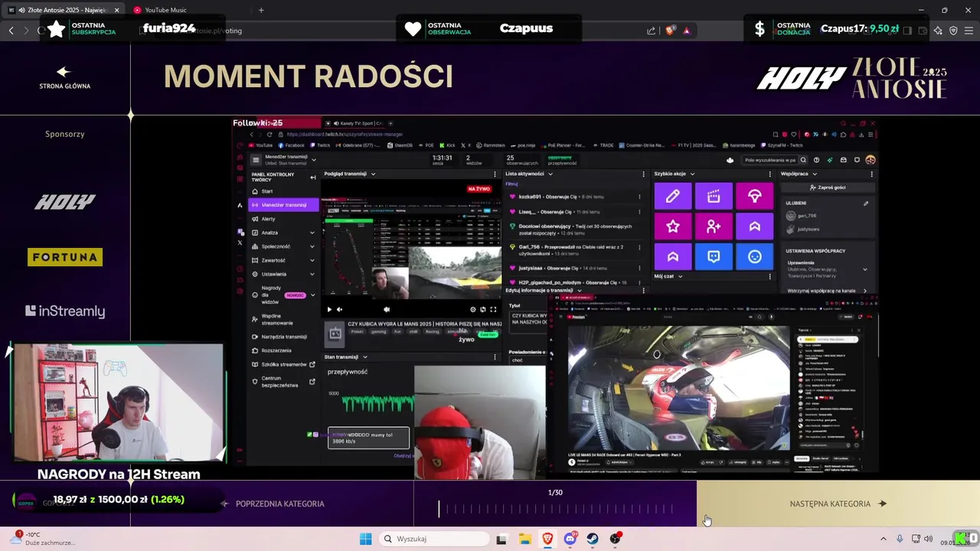Go back via Strona główna arrow
Viewport: 980px width, 551px height.
click(x=64, y=72)
